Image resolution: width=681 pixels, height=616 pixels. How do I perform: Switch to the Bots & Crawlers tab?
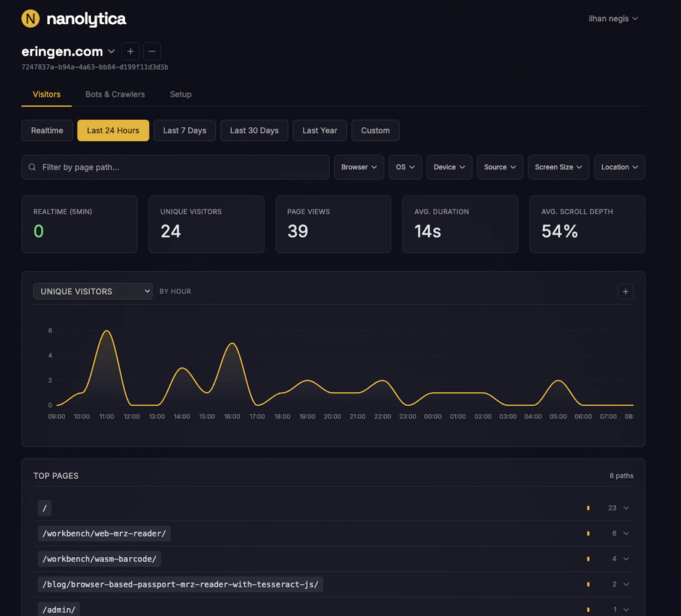115,94
